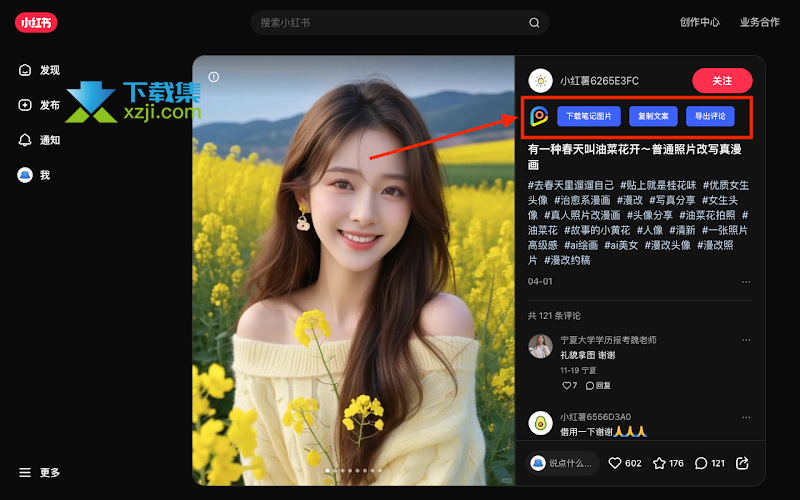
Task: Open commenter name 宁夏大学学历报考魏老师
Action: point(608,340)
